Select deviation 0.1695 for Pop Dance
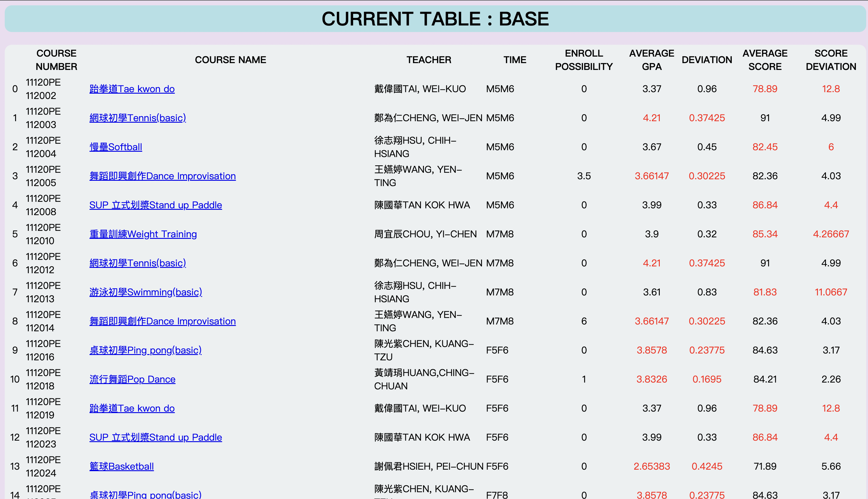 pyautogui.click(x=707, y=379)
